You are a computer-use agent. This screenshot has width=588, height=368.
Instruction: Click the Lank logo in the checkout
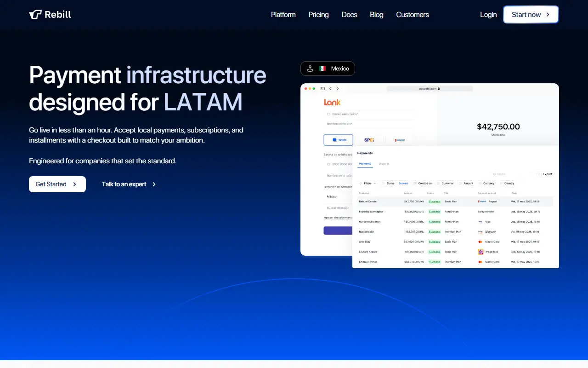pos(332,102)
